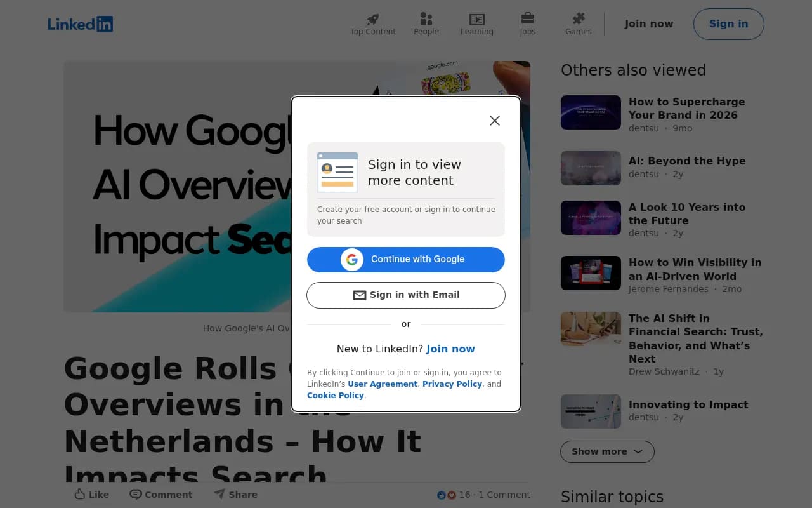Click Join now inside the dialog

(x=450, y=349)
